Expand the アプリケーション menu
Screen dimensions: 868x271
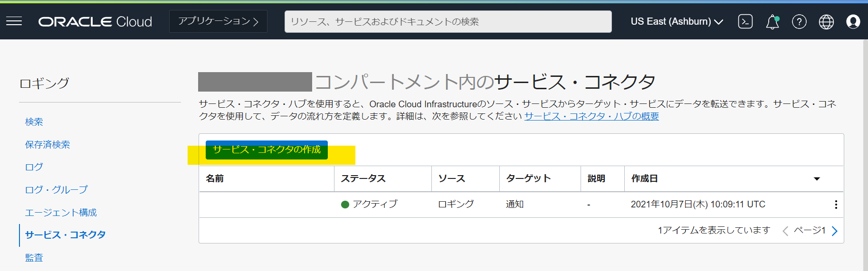(x=218, y=21)
